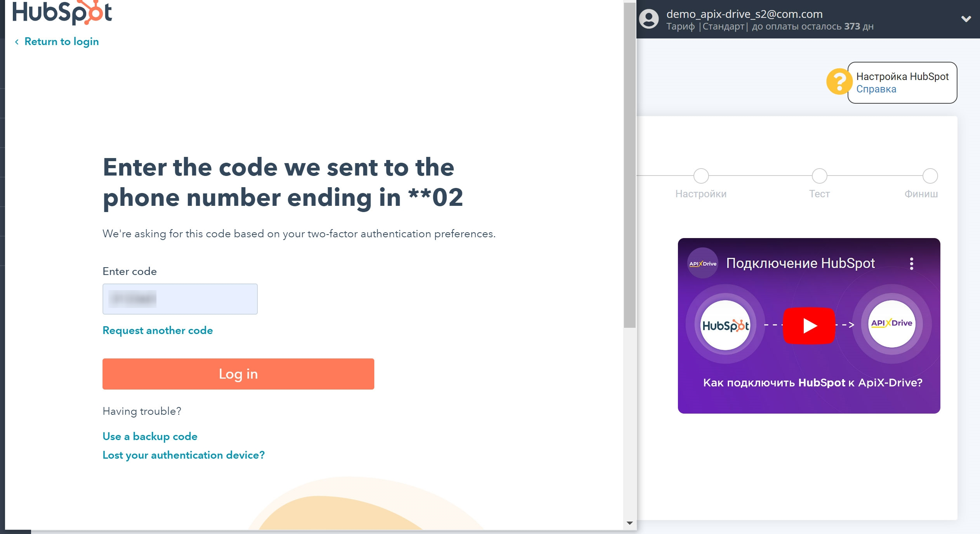Click Request another code button
The height and width of the screenshot is (534, 980).
[158, 330]
